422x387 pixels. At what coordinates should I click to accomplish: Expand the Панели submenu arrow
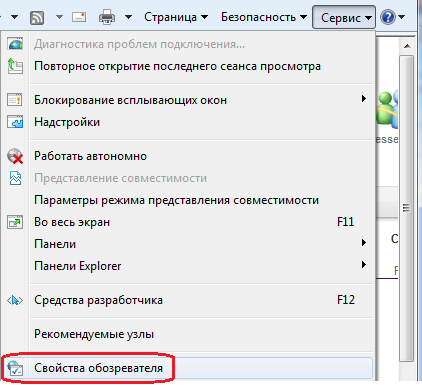click(364, 243)
